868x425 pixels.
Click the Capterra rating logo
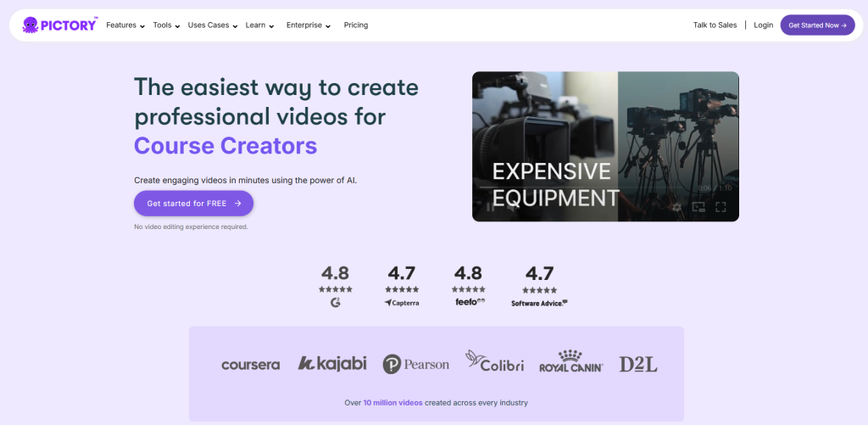point(402,302)
